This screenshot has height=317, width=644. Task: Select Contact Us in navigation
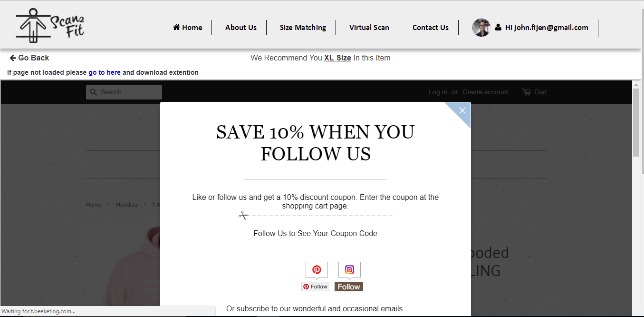[431, 28]
